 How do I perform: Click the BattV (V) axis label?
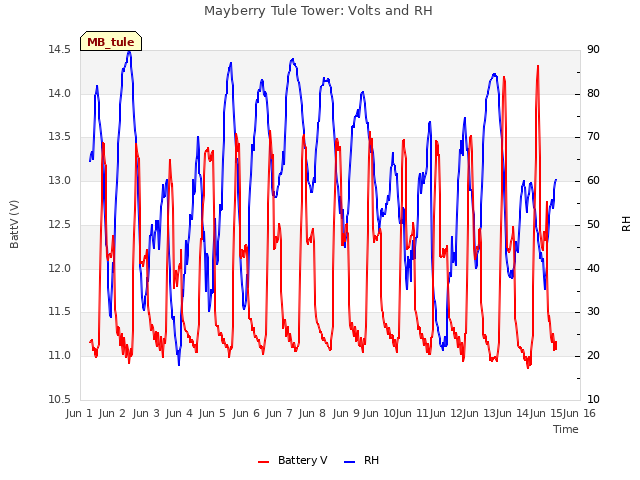(14, 224)
